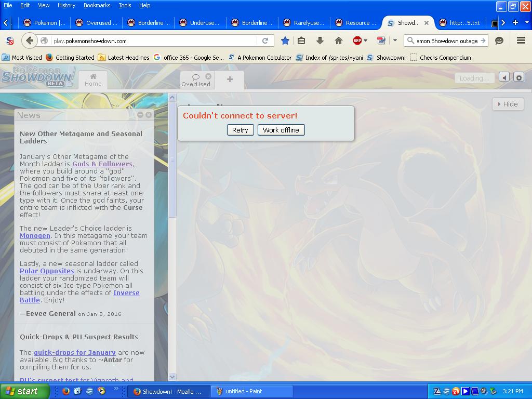Viewport: 532px width, 399px height.
Task: Toggle the Showdown sound speaker icon
Action: (x=504, y=78)
